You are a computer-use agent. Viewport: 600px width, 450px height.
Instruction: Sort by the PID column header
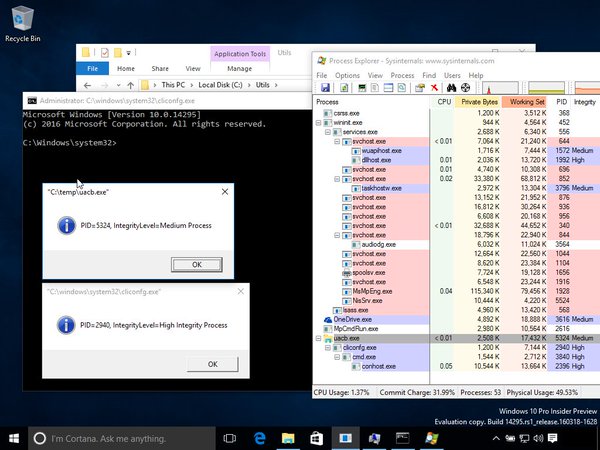pyautogui.click(x=561, y=102)
